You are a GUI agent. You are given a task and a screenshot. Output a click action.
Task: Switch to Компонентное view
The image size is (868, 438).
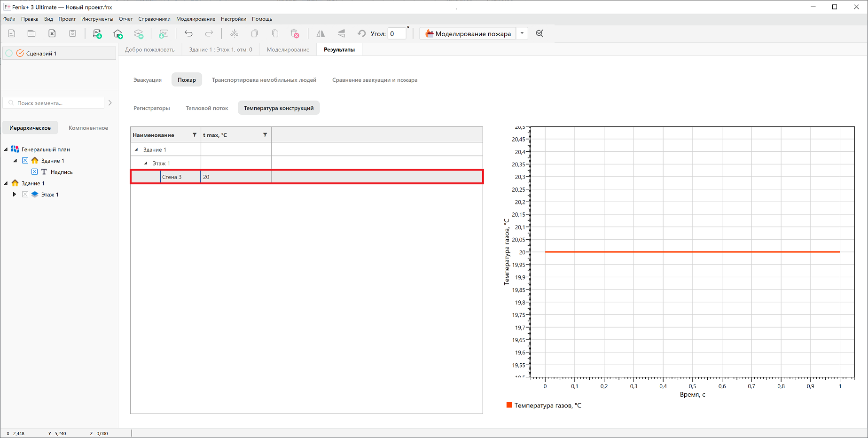pos(88,128)
